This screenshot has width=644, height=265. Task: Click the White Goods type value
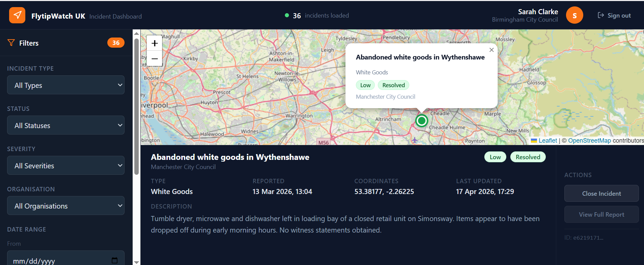tap(172, 191)
